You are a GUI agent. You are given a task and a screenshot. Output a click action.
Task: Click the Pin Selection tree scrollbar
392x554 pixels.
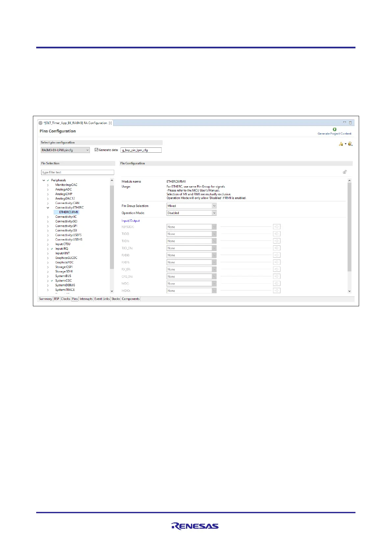[112, 227]
